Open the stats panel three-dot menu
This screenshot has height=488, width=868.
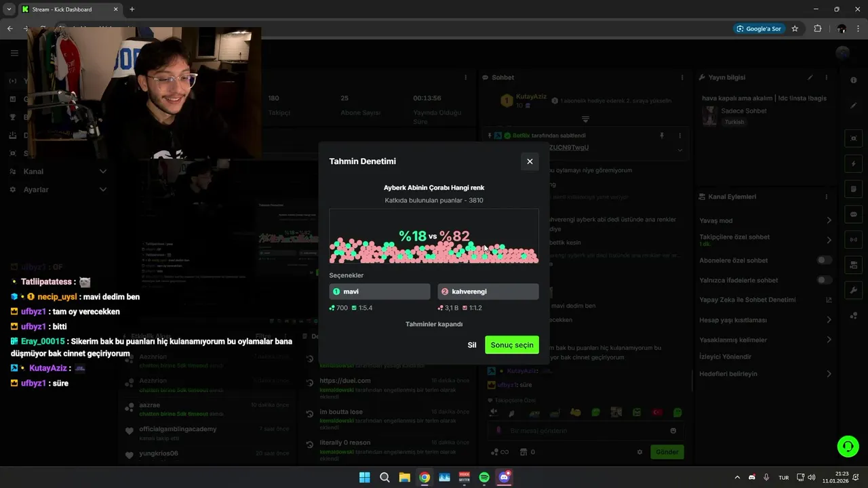pos(465,77)
